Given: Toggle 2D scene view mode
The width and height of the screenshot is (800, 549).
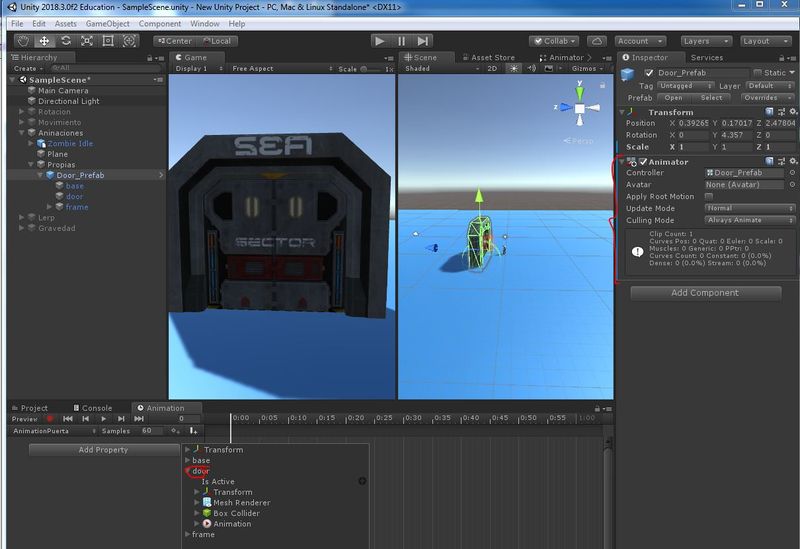Looking at the screenshot, I should (x=492, y=68).
